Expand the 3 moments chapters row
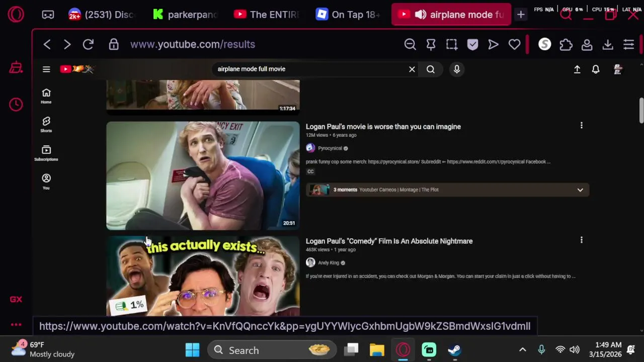Viewport: 644px width, 362px height. click(x=447, y=190)
